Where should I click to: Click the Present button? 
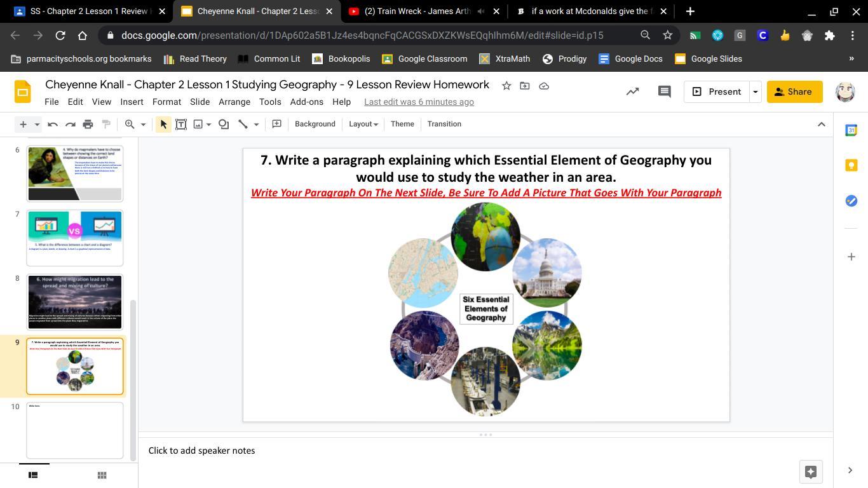(x=716, y=91)
